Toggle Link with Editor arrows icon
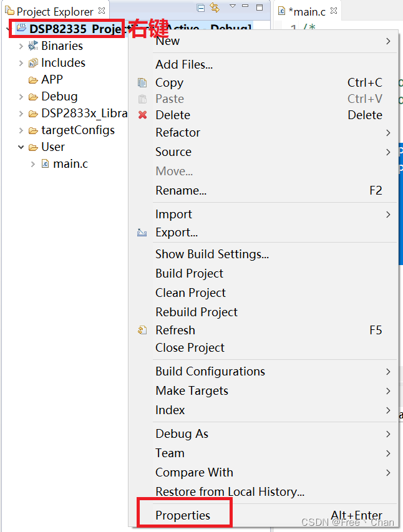The width and height of the screenshot is (403, 532). click(214, 7)
